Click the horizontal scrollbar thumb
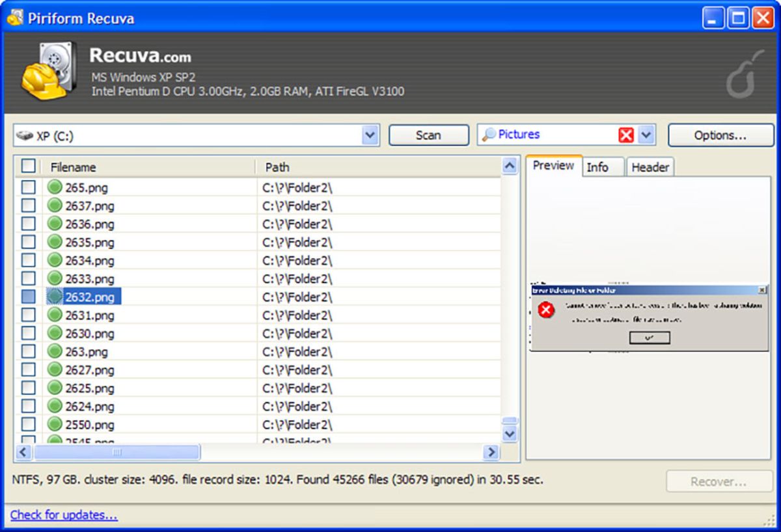The height and width of the screenshot is (532, 781). (117, 451)
